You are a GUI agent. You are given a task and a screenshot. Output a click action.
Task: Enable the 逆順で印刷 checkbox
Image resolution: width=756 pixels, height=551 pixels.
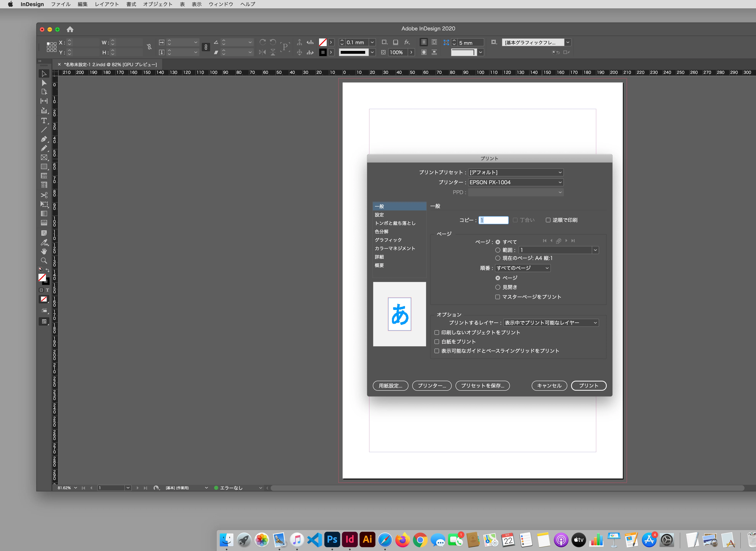pos(548,220)
